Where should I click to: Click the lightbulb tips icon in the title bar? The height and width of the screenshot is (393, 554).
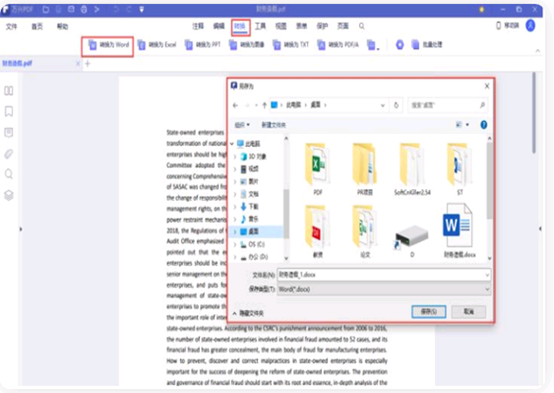pos(482,10)
